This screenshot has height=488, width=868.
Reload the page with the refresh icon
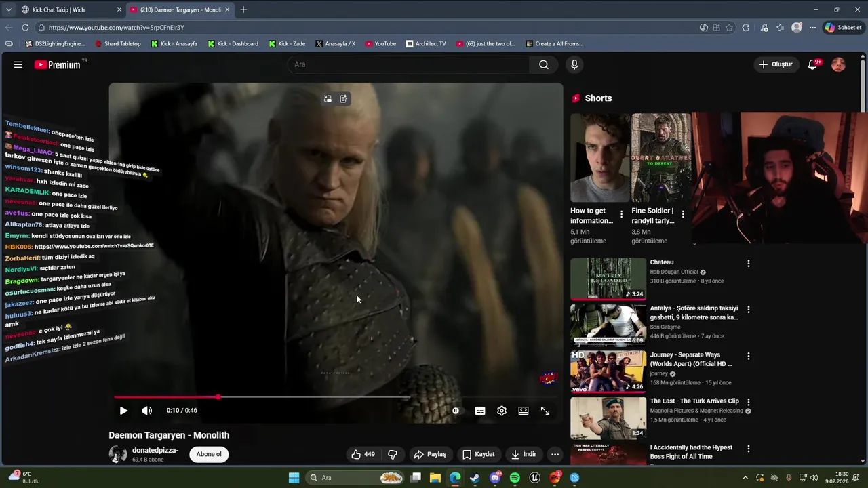25,28
